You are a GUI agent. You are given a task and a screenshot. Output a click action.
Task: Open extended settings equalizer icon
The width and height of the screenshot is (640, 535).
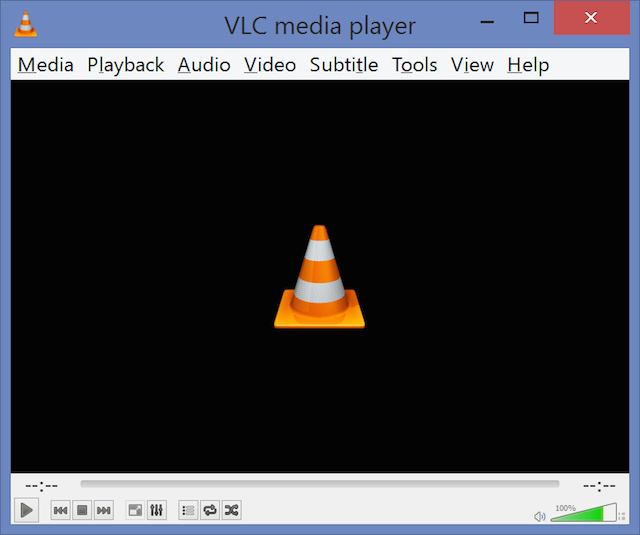click(156, 510)
